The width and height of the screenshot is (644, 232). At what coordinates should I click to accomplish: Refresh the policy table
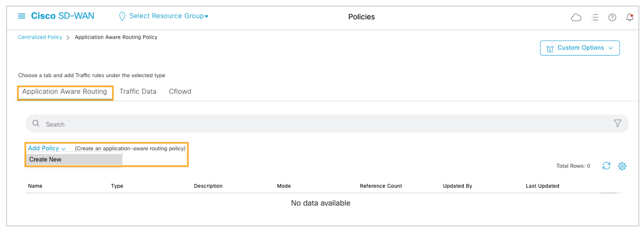pyautogui.click(x=606, y=166)
